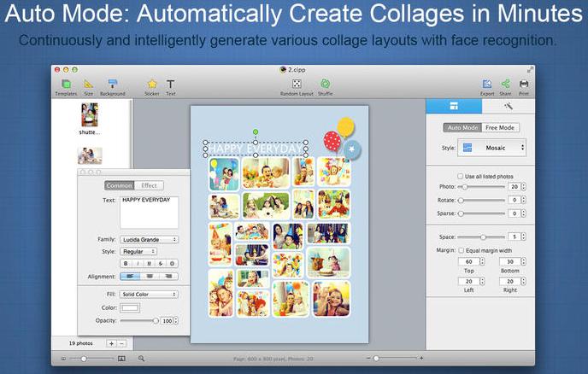Click the plus button to add photos

point(111,342)
